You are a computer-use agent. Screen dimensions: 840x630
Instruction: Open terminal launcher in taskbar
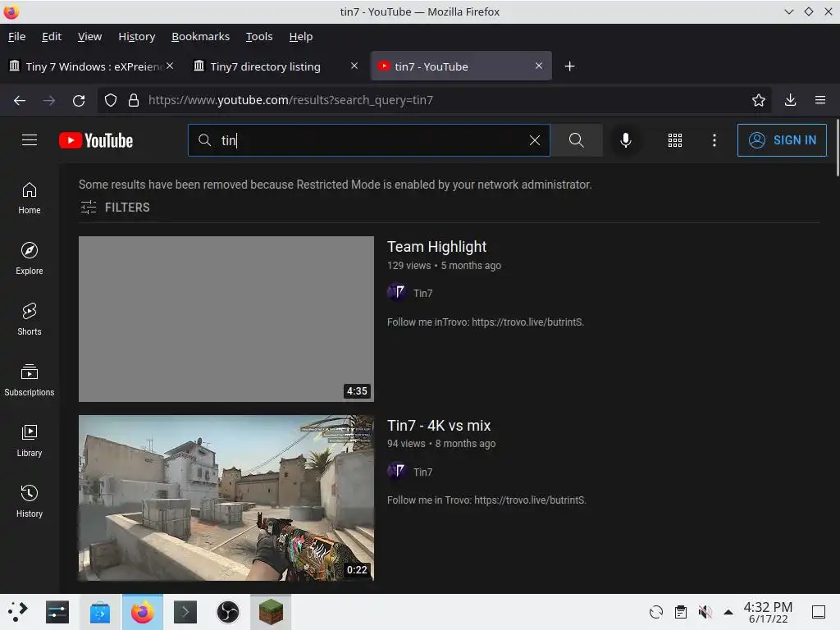tap(185, 612)
